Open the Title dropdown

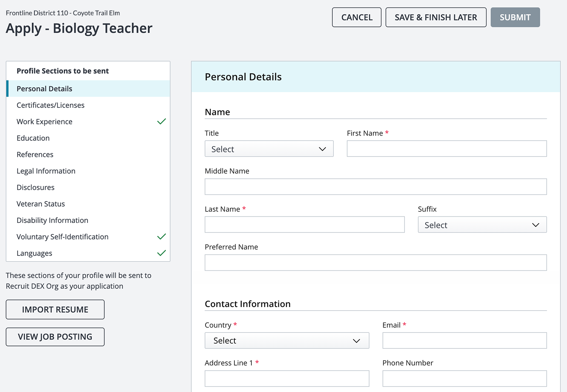pyautogui.click(x=269, y=149)
